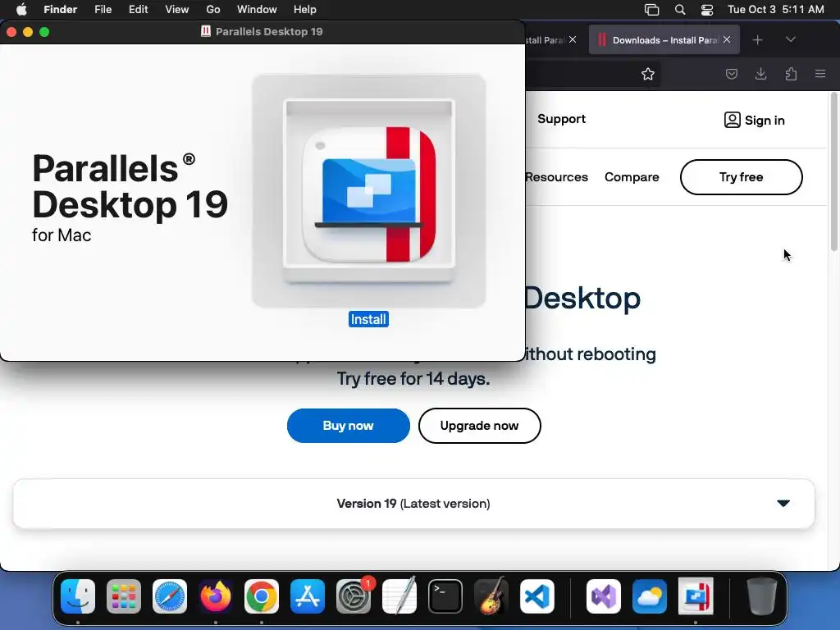Close the Downloads – Install Parallels tab

(x=727, y=39)
